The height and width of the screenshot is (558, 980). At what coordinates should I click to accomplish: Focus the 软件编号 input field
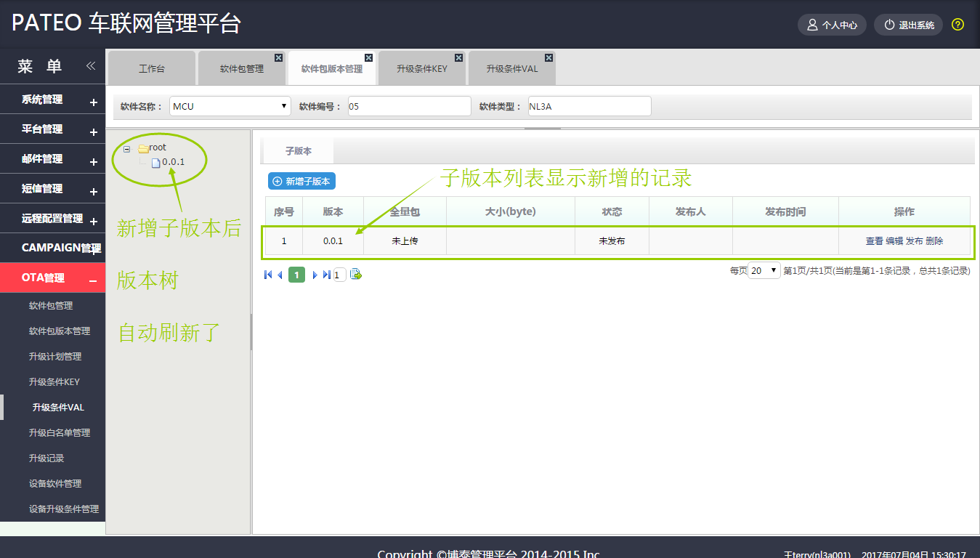[410, 106]
